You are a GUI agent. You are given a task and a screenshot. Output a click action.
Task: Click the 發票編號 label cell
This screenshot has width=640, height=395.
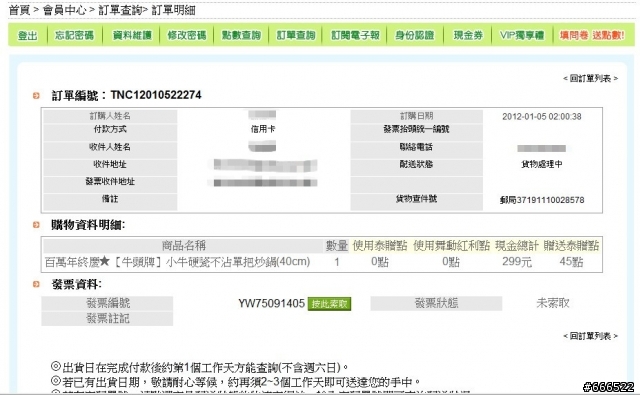pos(107,303)
